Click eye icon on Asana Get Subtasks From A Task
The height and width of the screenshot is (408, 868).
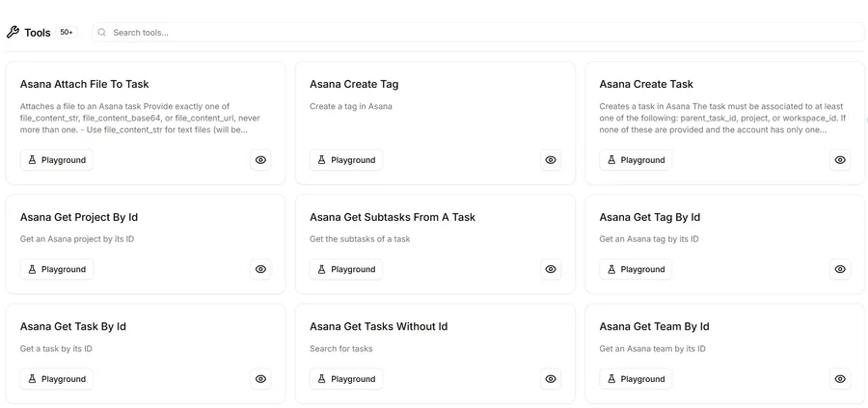551,269
